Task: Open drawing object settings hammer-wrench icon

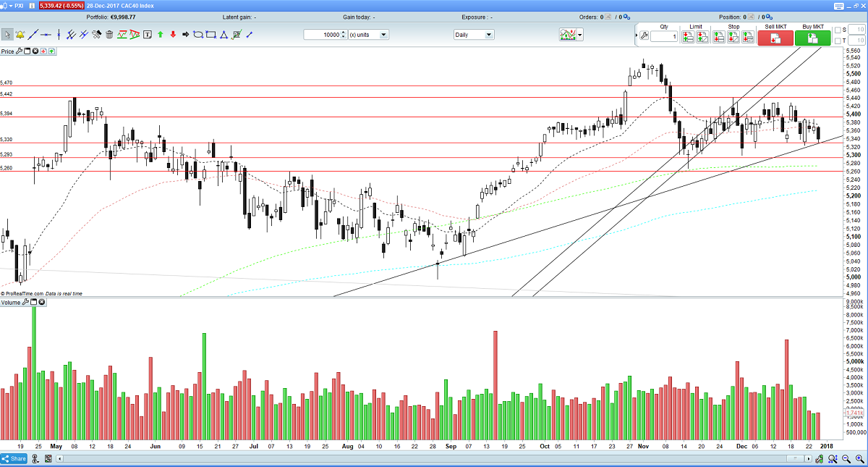Action: pos(96,34)
